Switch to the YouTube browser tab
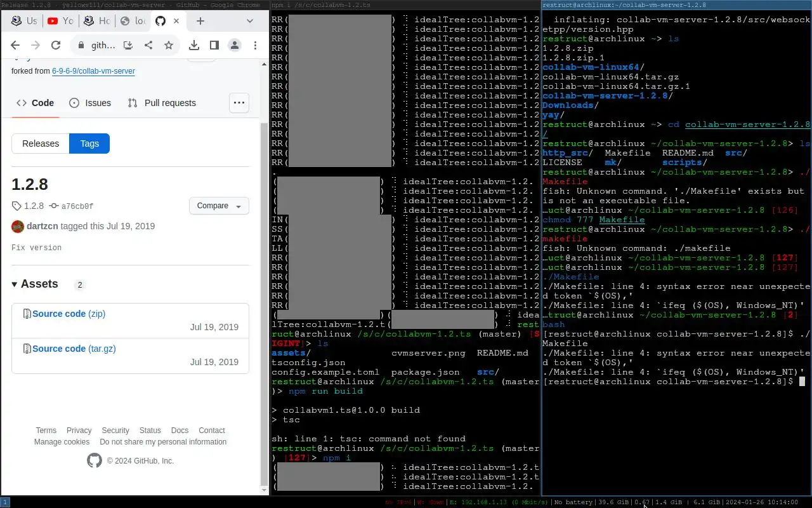812x508 pixels. click(x=60, y=21)
